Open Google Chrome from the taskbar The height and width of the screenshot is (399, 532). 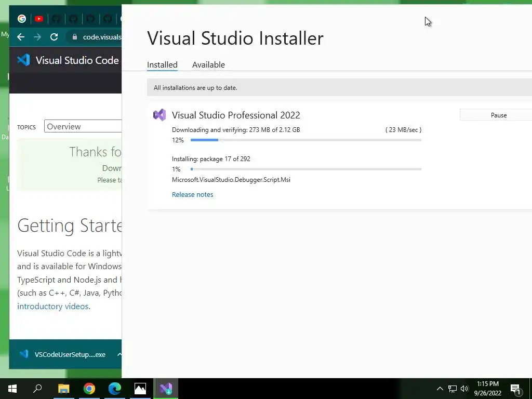89,389
